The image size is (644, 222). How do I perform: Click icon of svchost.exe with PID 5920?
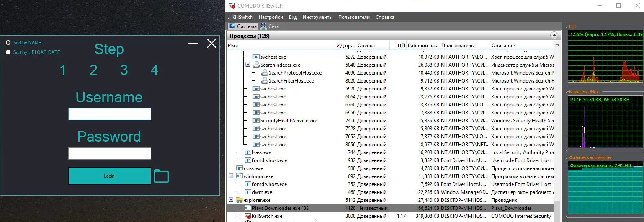tap(256, 89)
